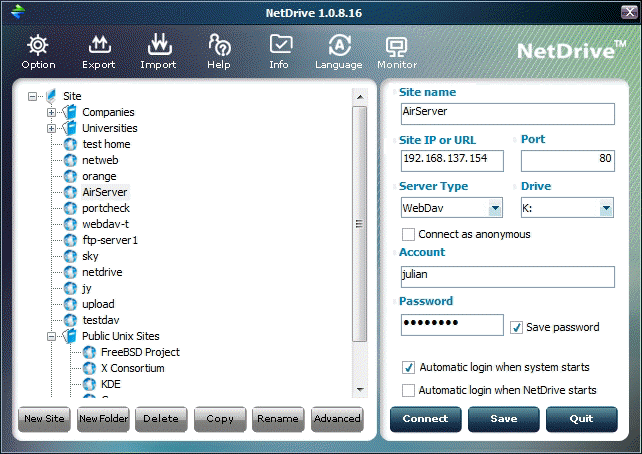Click the Rename button
The width and height of the screenshot is (642, 454).
(x=278, y=419)
